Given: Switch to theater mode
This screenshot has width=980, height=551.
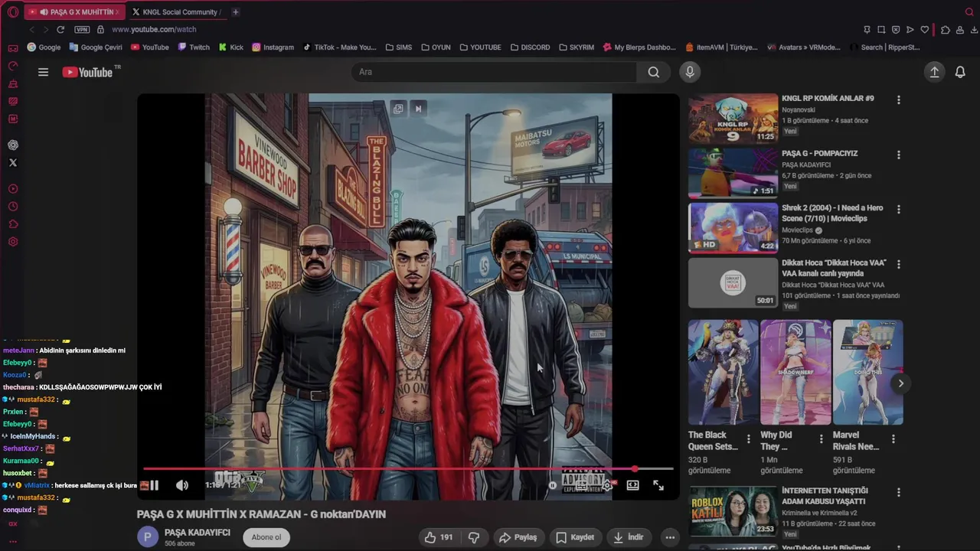Looking at the screenshot, I should [x=632, y=485].
